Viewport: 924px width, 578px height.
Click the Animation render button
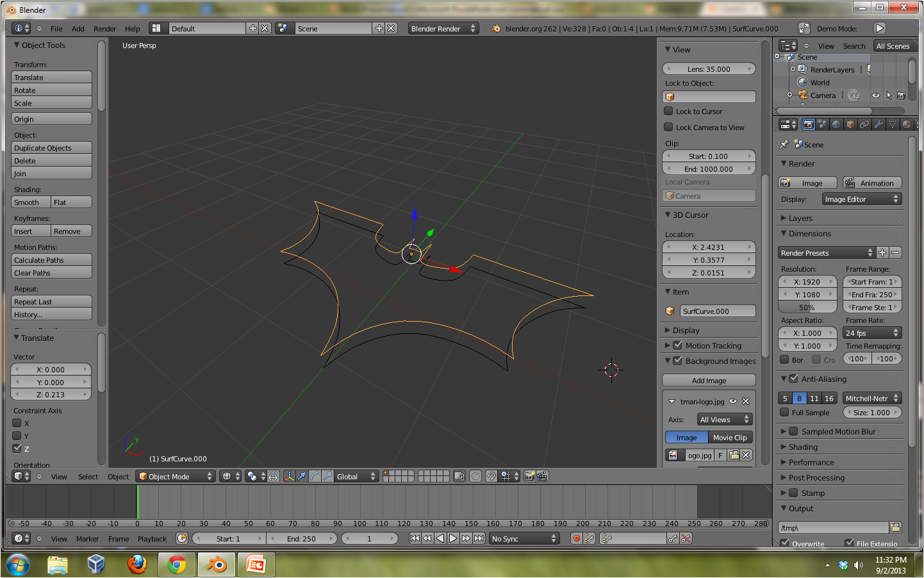872,183
